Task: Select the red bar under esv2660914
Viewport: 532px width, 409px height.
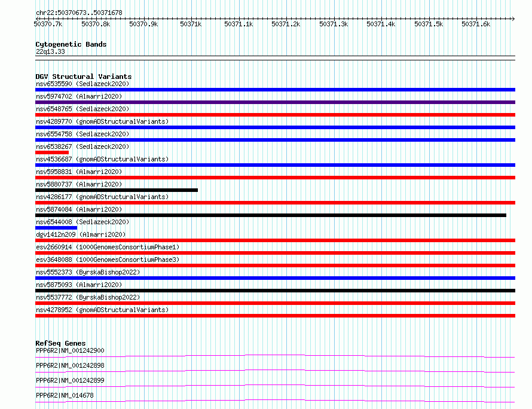Action: [x=275, y=253]
